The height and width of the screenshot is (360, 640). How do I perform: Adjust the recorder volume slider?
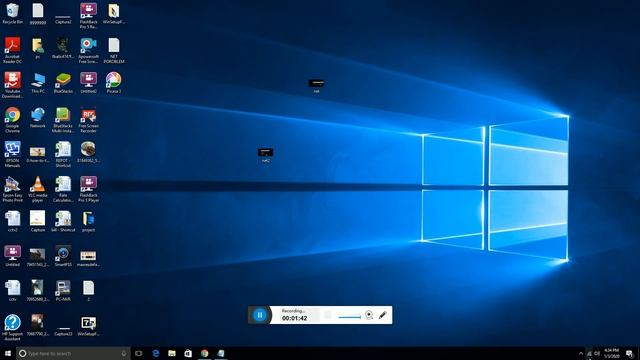349,317
